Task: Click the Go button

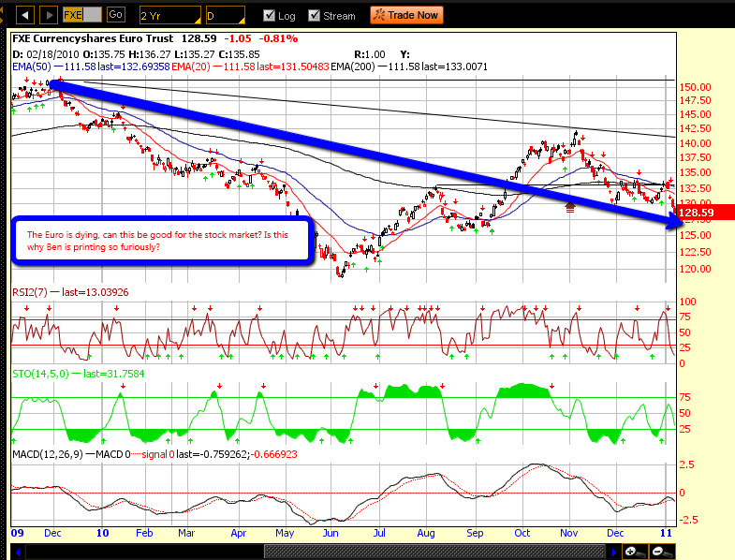Action: [x=116, y=15]
